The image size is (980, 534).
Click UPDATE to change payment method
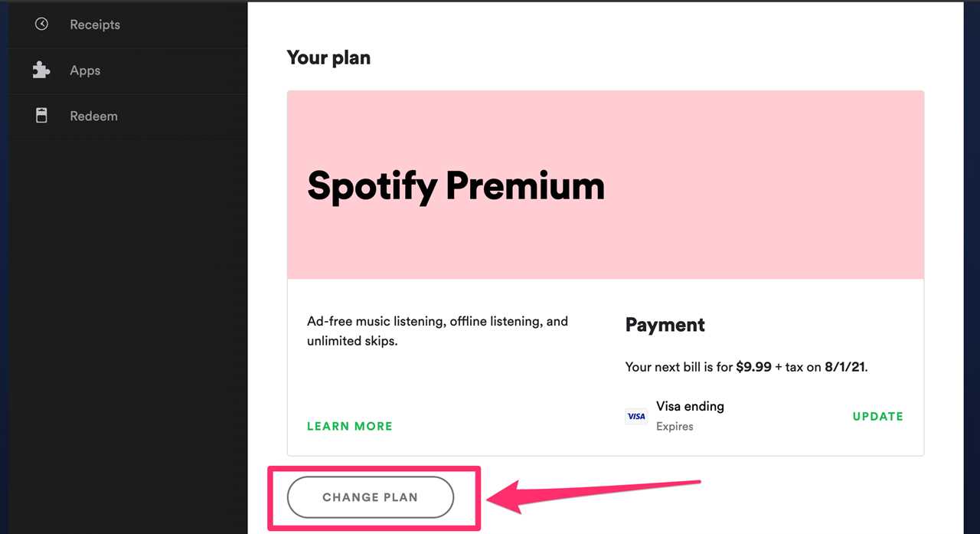pos(877,416)
